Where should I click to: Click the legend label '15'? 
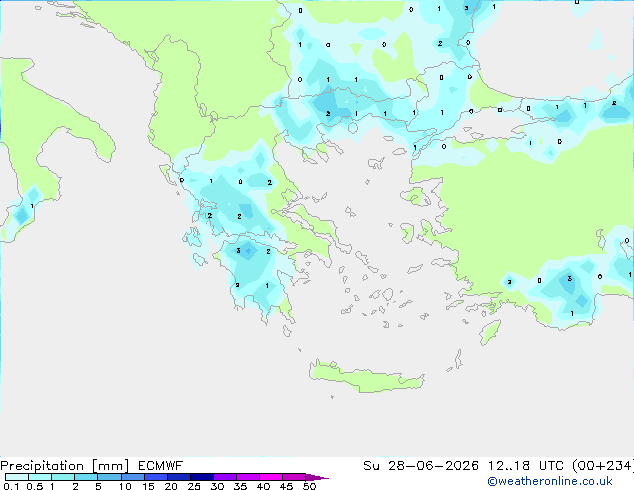click(x=148, y=486)
